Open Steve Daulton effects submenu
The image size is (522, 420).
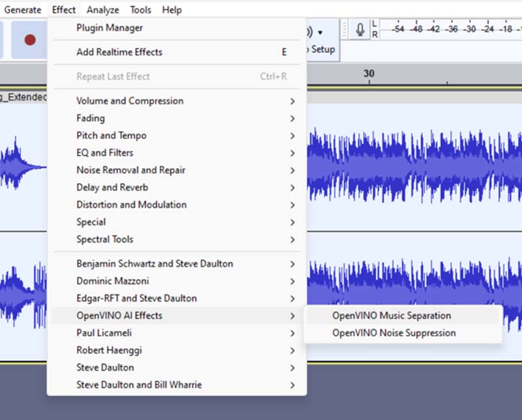click(x=177, y=368)
